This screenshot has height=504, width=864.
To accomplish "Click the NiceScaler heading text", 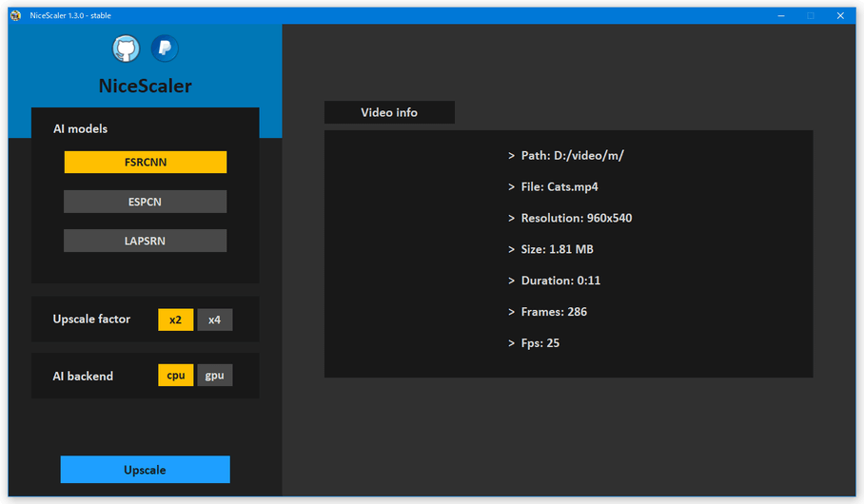I will 146,86.
